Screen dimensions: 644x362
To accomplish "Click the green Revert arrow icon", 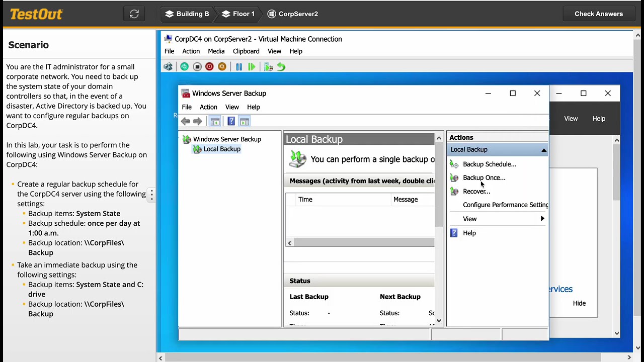I will [281, 67].
